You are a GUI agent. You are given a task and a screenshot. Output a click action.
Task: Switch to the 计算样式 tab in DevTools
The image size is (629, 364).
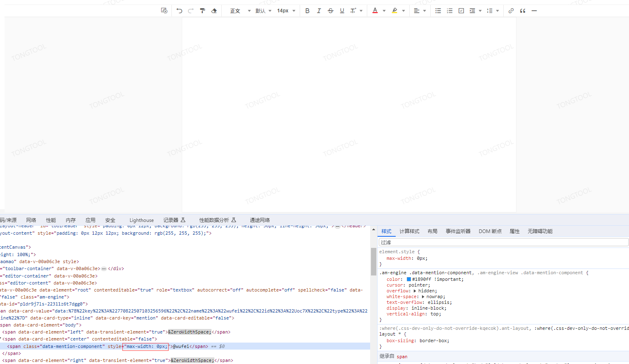tap(409, 231)
